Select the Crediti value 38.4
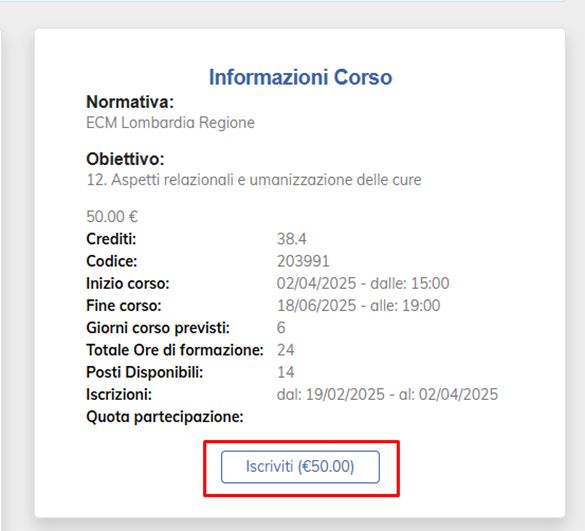The image size is (585, 531). pos(291,239)
